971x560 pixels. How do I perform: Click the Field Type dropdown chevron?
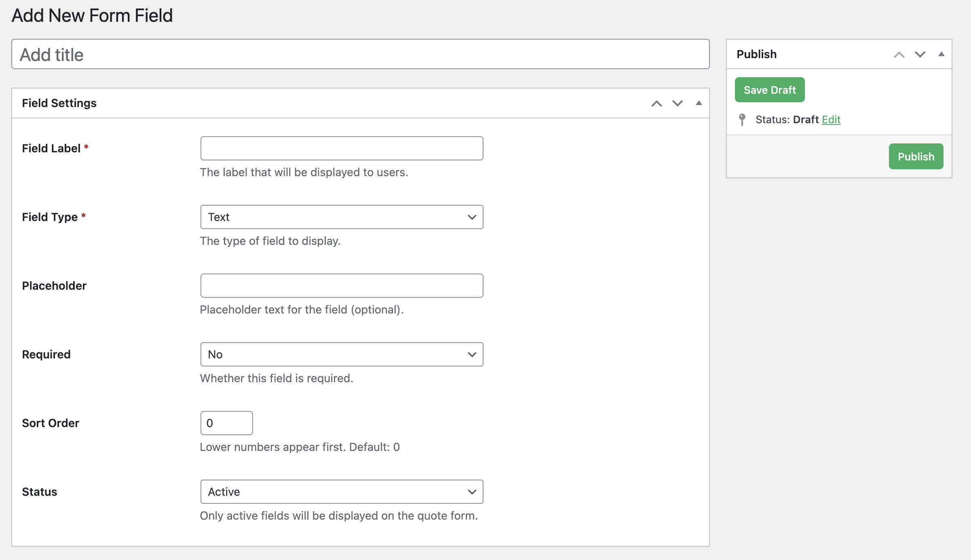(471, 217)
